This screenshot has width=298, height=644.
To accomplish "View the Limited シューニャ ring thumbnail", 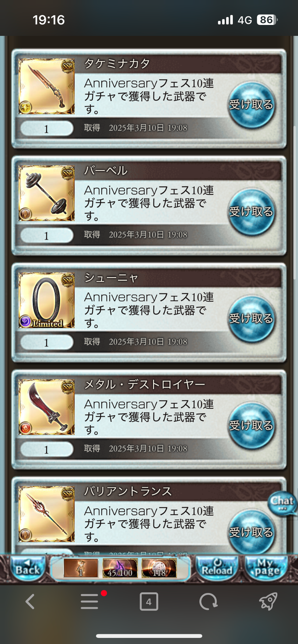I will [x=47, y=300].
